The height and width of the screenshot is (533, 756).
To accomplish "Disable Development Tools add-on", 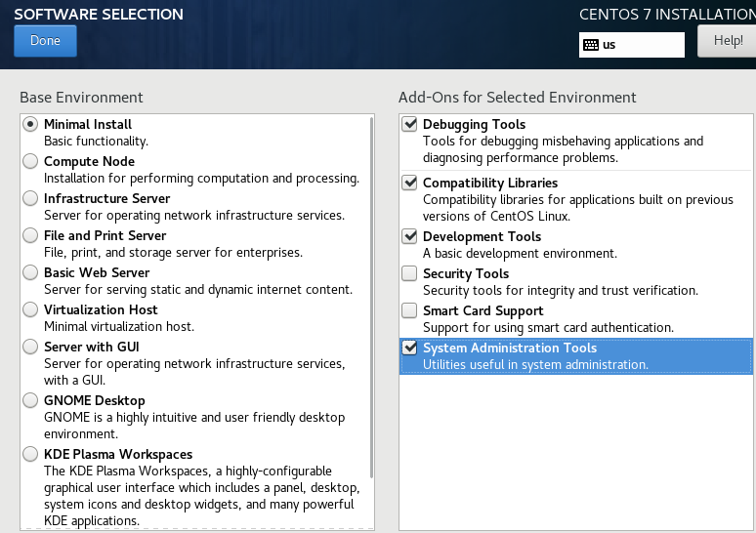I will [410, 236].
